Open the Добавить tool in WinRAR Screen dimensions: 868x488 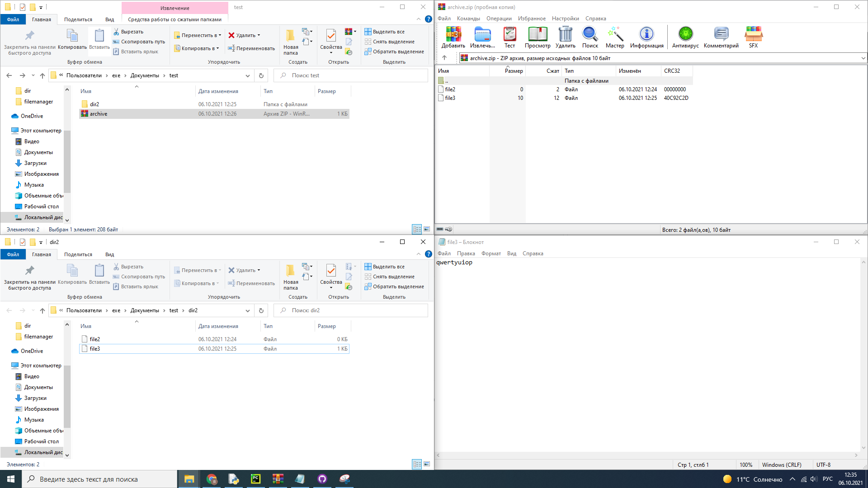point(453,37)
